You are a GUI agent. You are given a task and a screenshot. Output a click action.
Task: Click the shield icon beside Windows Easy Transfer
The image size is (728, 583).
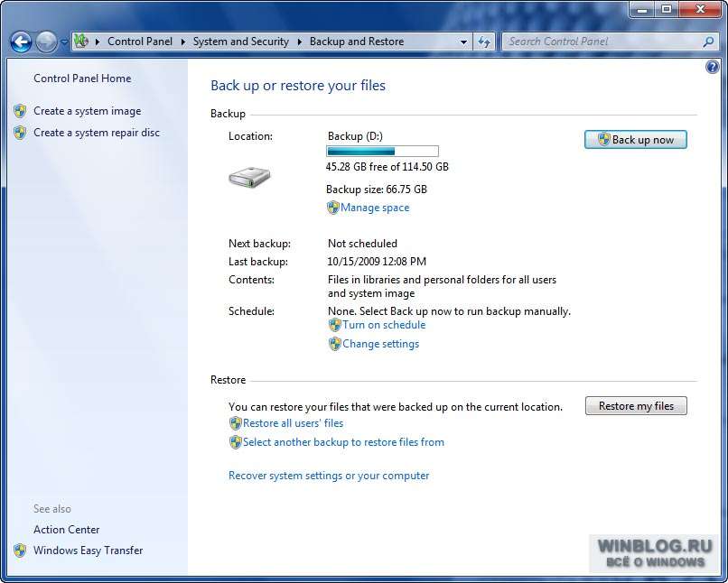20,551
